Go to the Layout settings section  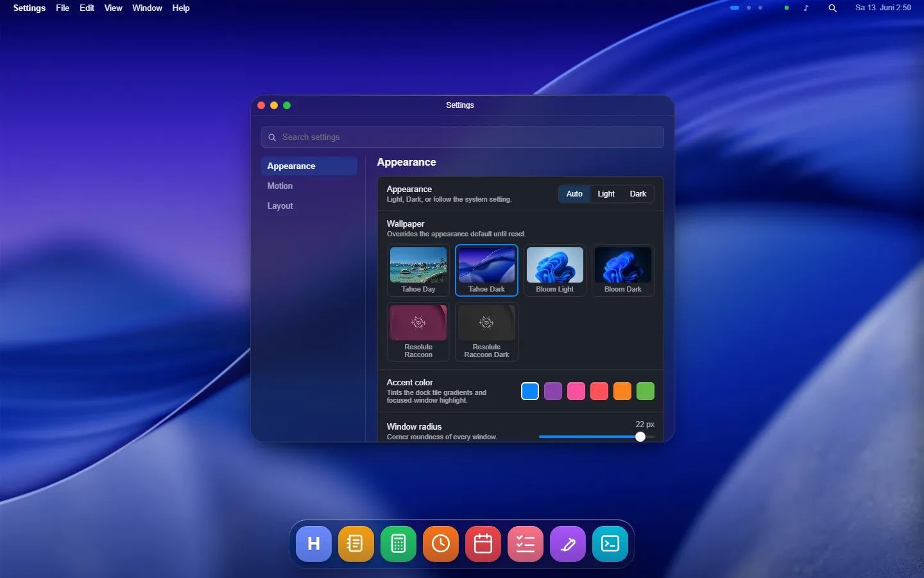pyautogui.click(x=309, y=206)
